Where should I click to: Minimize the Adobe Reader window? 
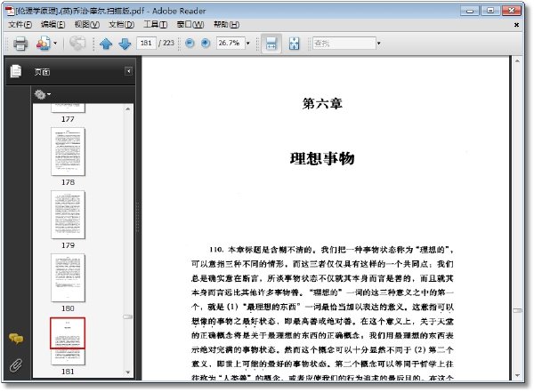click(470, 11)
